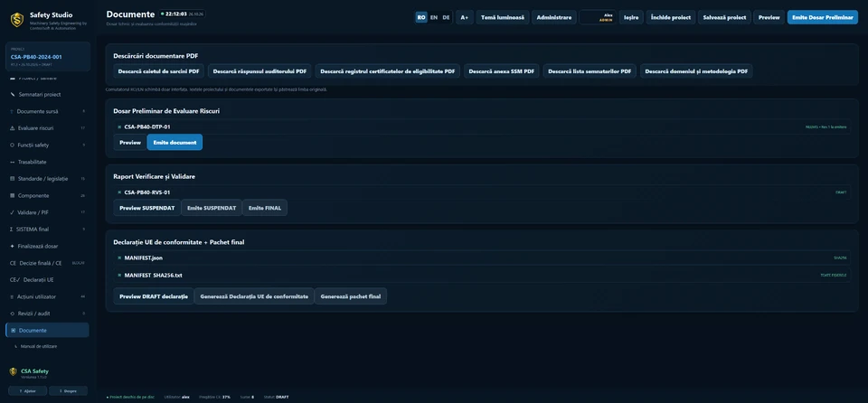Click Preview SUSPENDAT button
The height and width of the screenshot is (403, 868).
click(x=147, y=208)
